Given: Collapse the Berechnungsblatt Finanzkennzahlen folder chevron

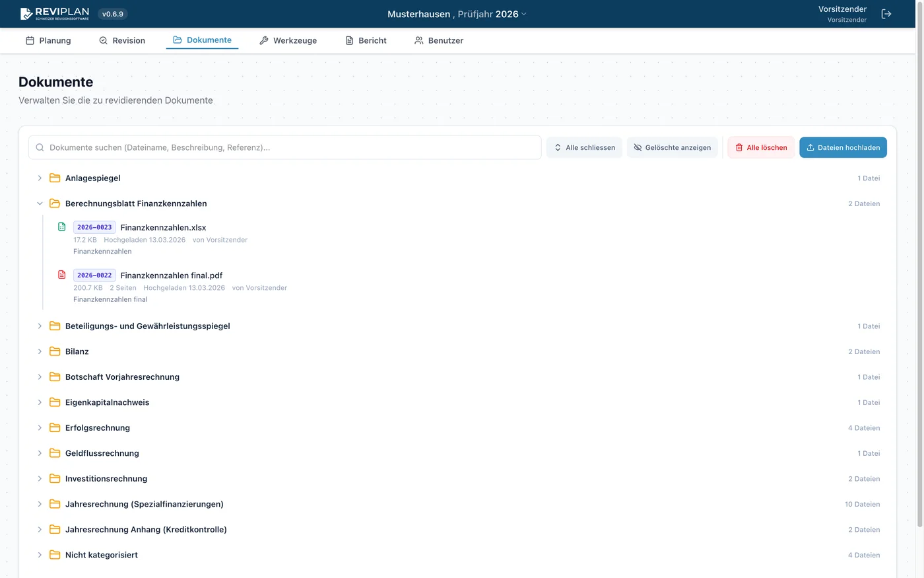Looking at the screenshot, I should click(x=40, y=203).
